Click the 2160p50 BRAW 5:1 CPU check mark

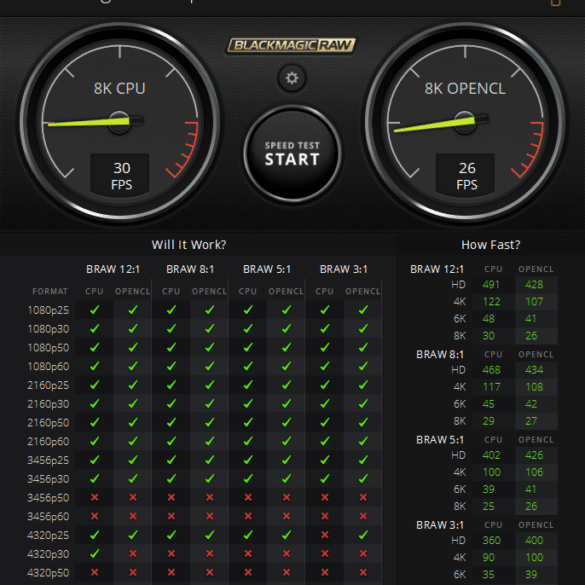click(x=248, y=422)
